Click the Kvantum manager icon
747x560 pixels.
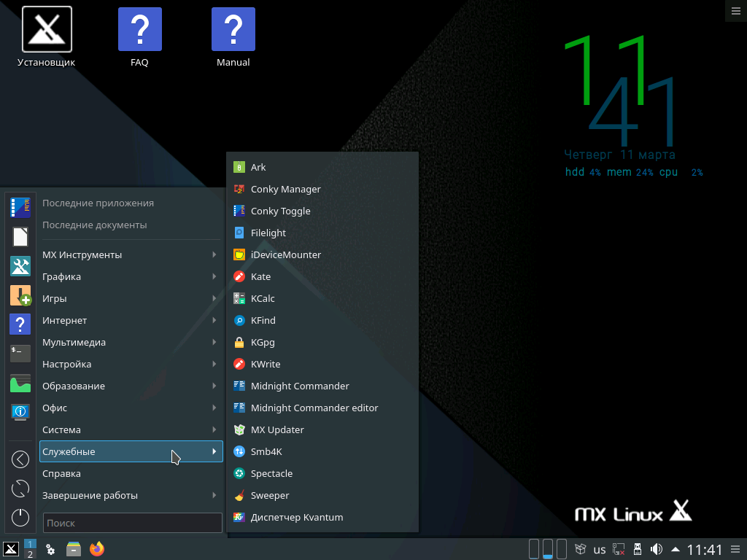coord(239,518)
